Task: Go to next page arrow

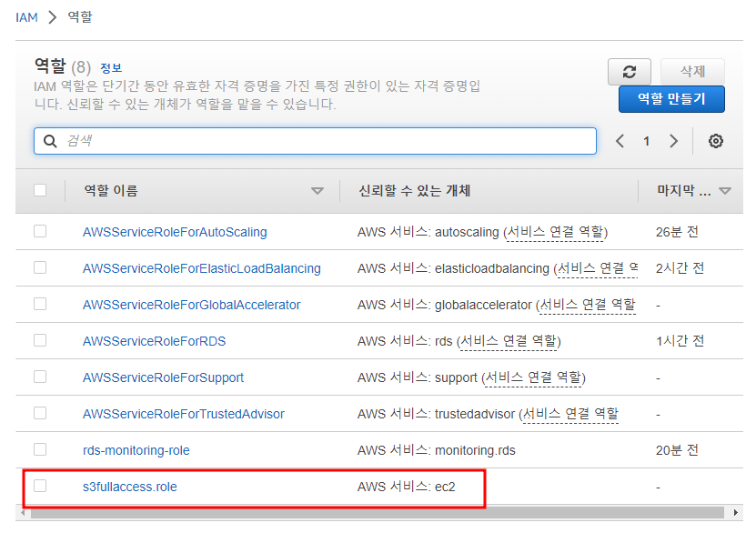Action: point(673,141)
